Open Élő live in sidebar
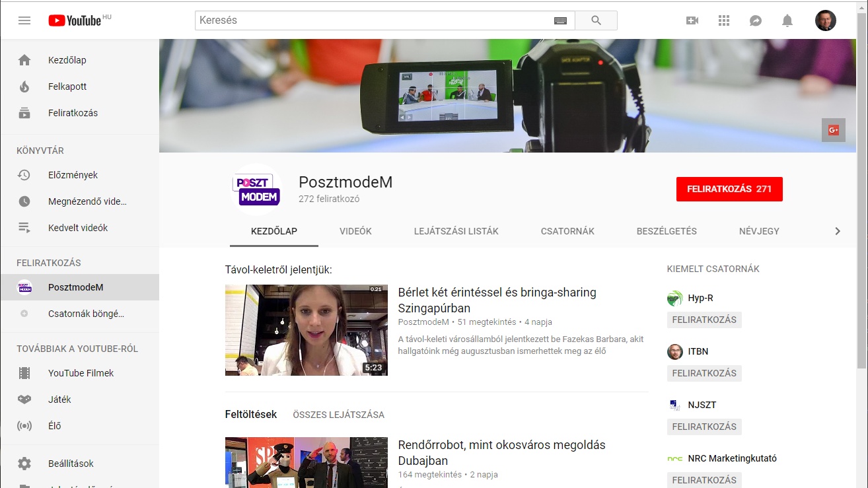868x488 pixels. tap(79, 426)
